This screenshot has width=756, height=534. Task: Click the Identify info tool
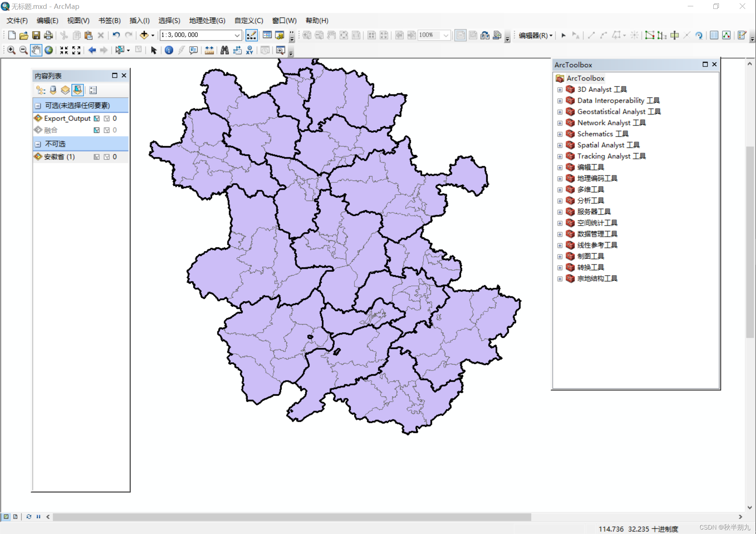[169, 50]
